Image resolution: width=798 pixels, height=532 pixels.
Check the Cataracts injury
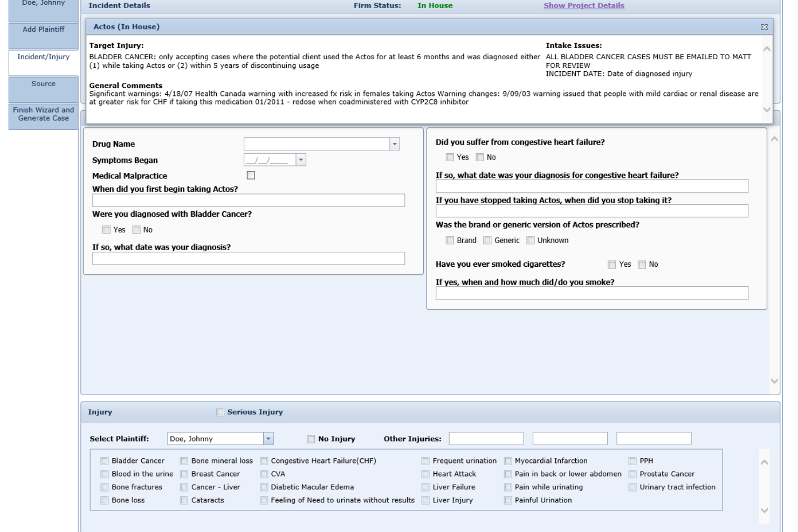click(184, 501)
